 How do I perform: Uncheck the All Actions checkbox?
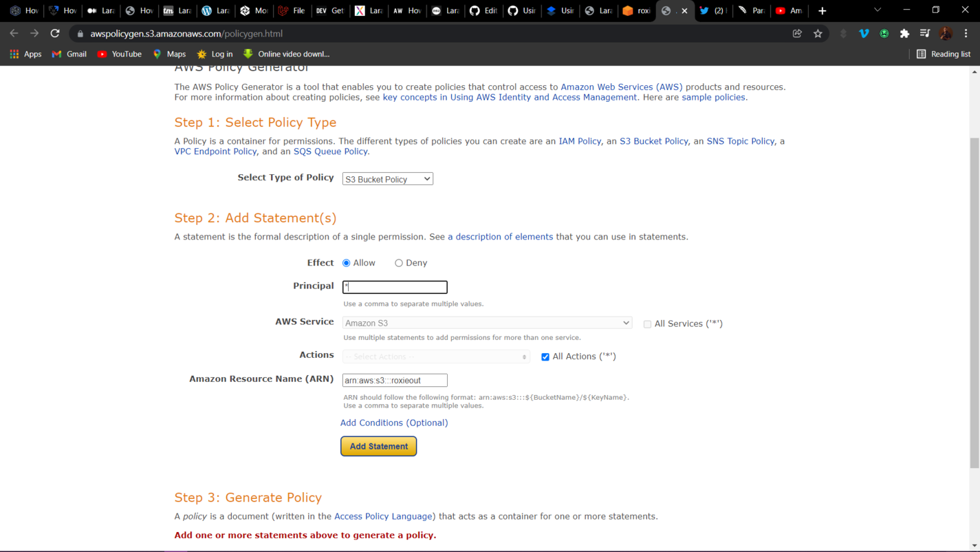(545, 357)
